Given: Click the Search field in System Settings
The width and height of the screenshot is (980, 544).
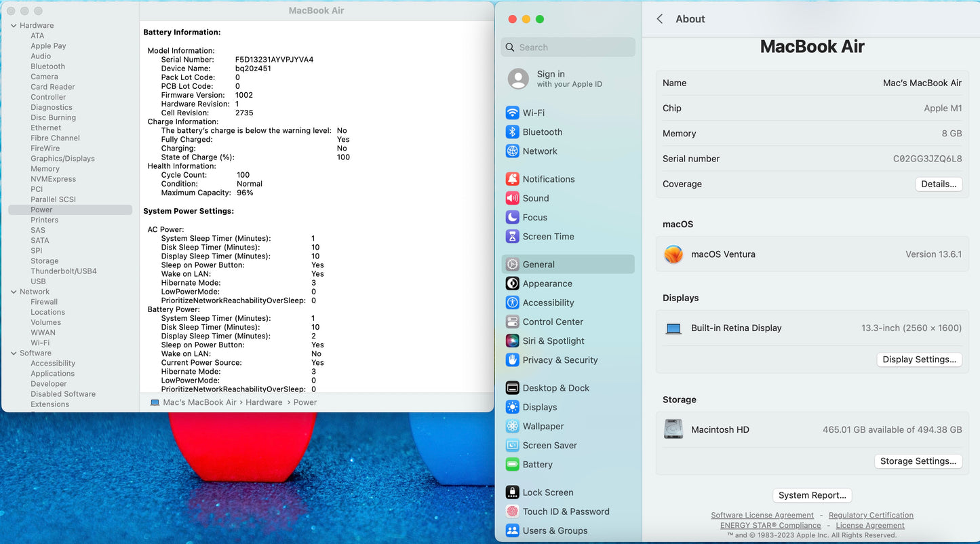Looking at the screenshot, I should pyautogui.click(x=568, y=47).
